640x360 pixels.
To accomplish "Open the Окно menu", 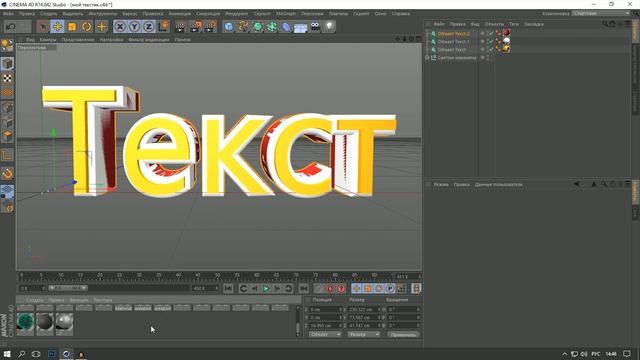I will tap(380, 13).
